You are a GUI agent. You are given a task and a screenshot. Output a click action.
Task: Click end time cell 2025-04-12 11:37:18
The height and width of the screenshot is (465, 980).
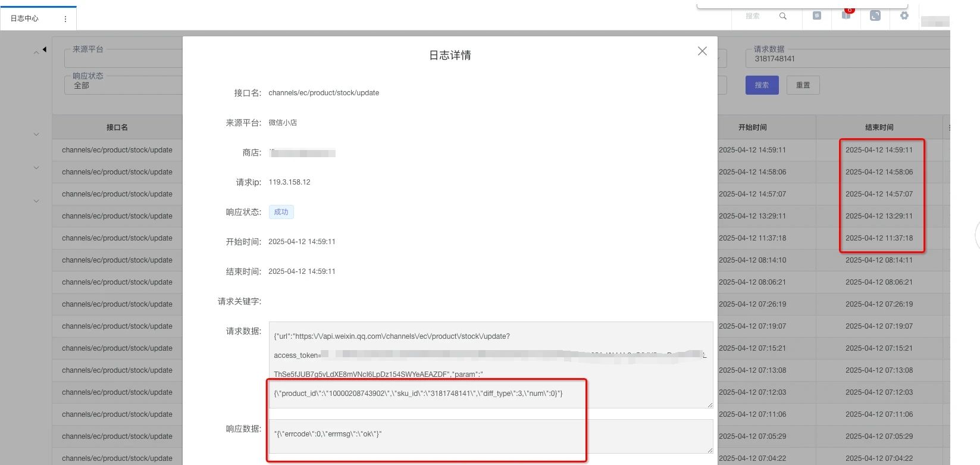(879, 238)
